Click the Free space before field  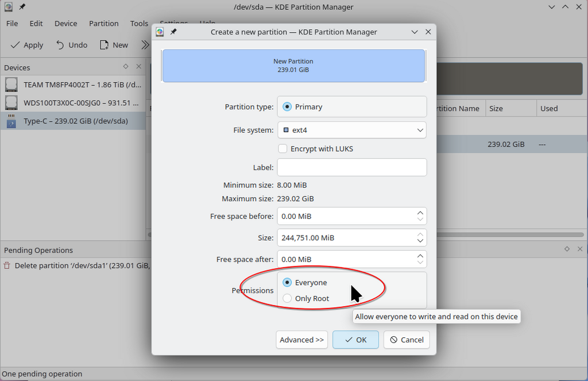click(346, 216)
